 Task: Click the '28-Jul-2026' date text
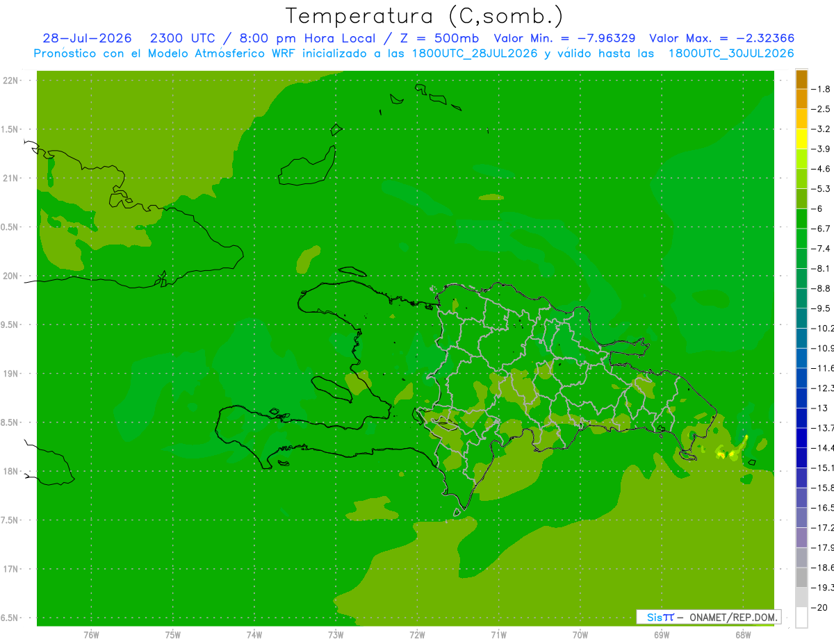point(87,38)
